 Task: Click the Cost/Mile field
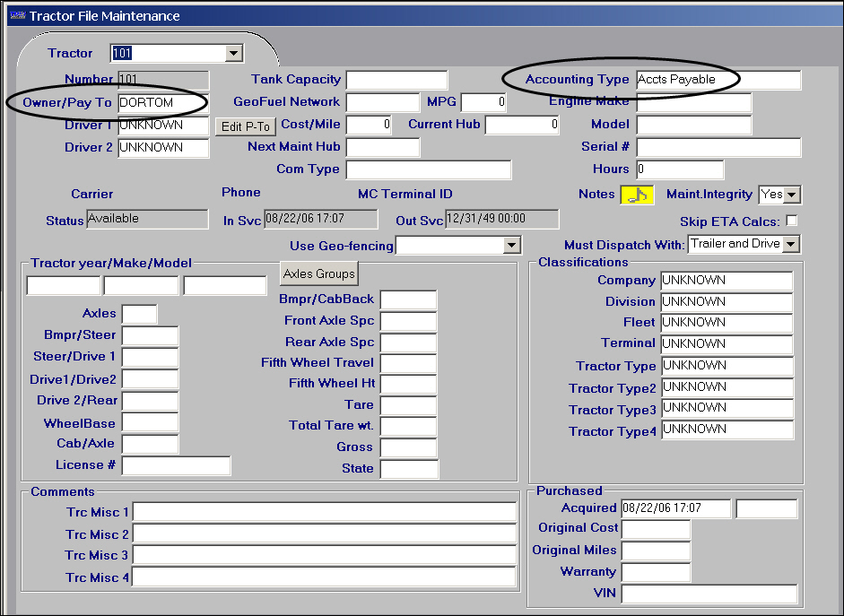(x=368, y=125)
